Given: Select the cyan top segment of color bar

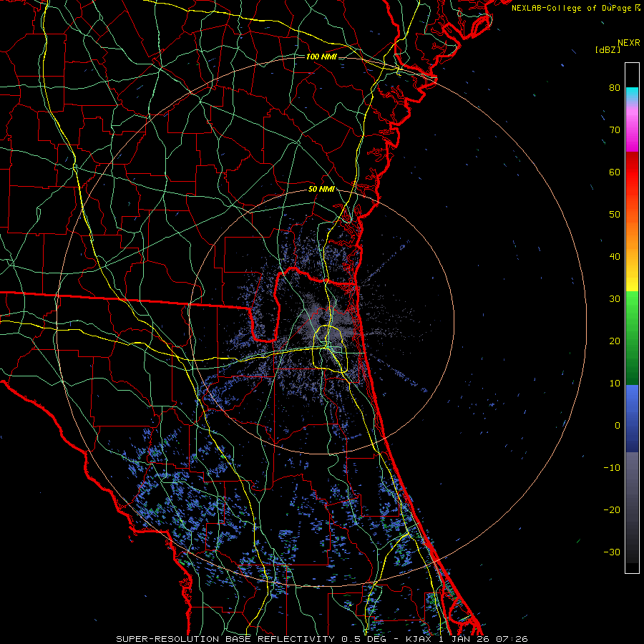Looking at the screenshot, I should [x=632, y=94].
